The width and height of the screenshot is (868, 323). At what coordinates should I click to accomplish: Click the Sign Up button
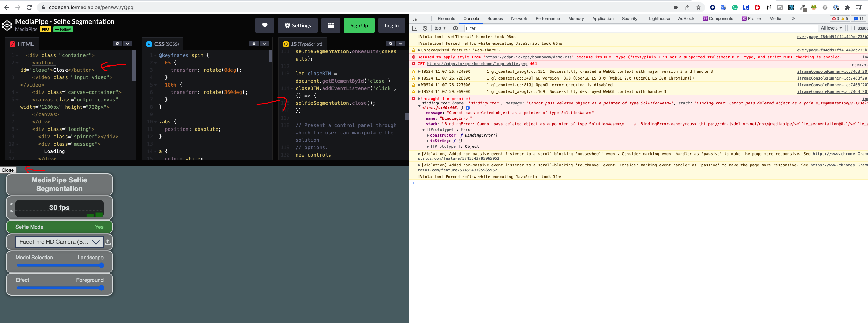point(359,25)
